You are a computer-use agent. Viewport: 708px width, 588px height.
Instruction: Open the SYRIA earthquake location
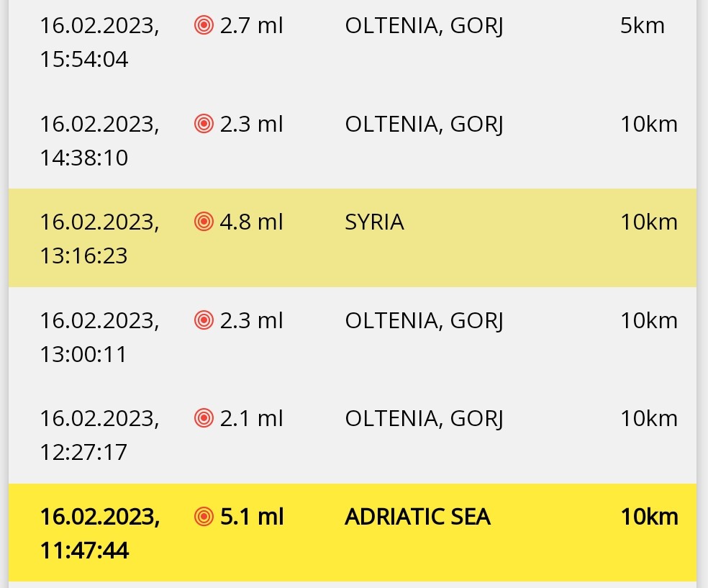tap(374, 222)
